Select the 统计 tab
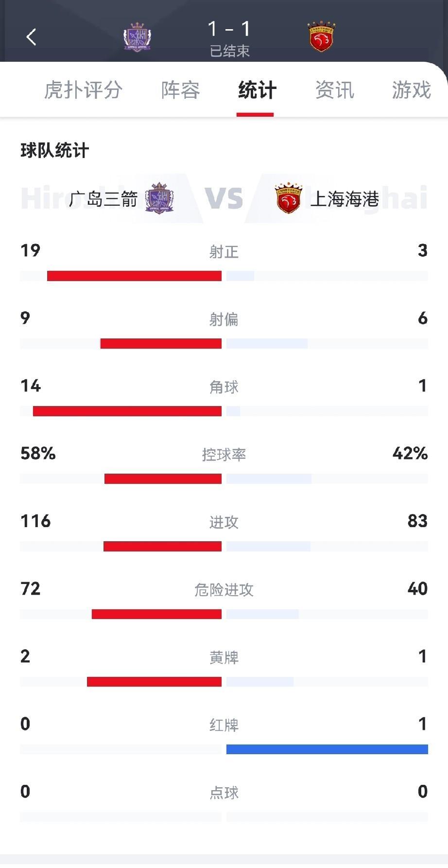The width and height of the screenshot is (448, 868). 257,90
